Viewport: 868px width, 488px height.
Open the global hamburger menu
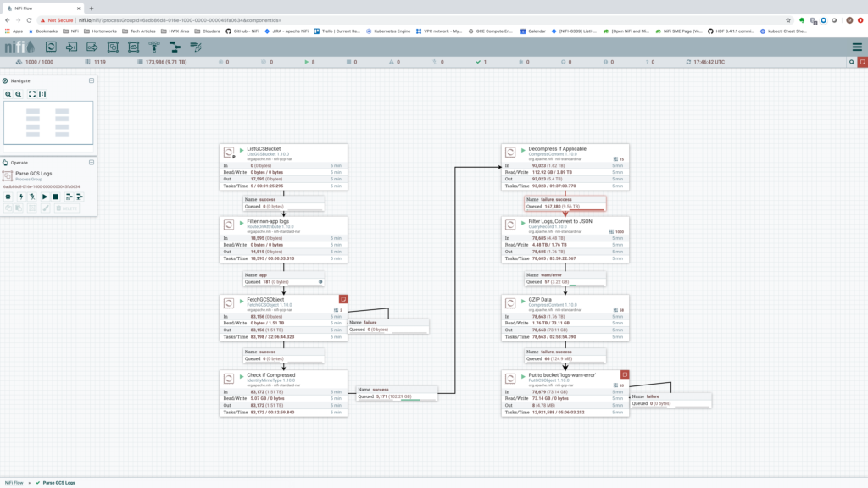[856, 47]
